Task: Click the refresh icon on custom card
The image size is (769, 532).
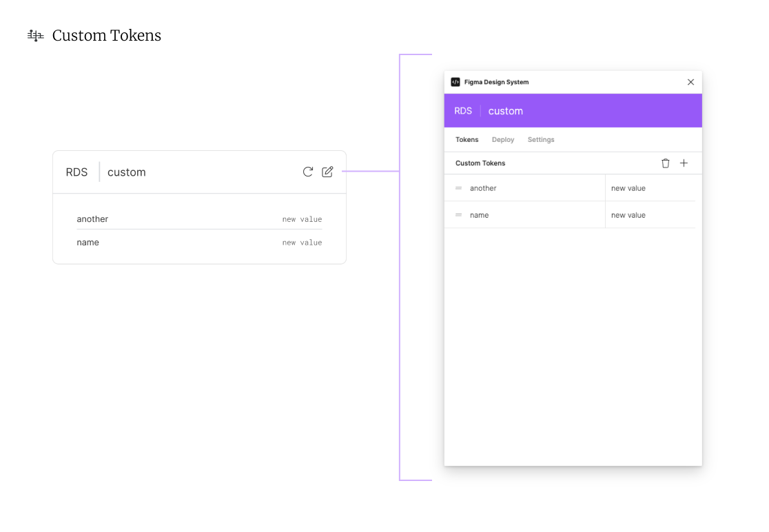Action: [307, 172]
